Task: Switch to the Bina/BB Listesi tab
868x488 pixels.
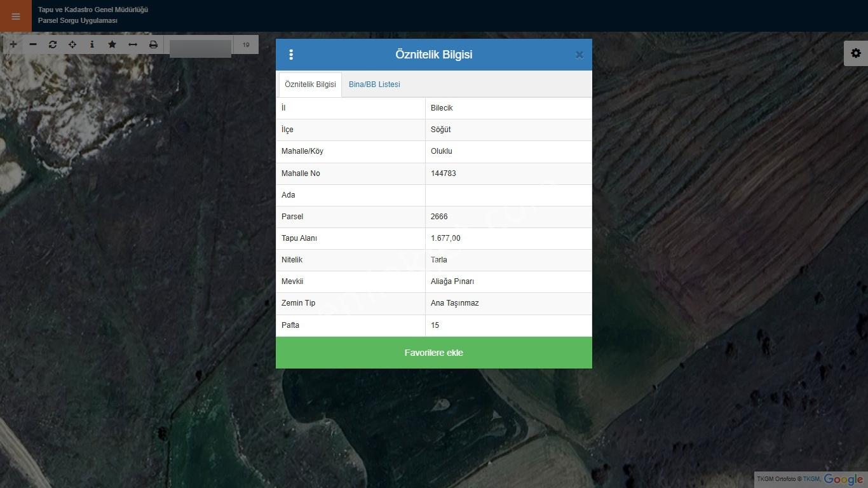Action: (374, 85)
